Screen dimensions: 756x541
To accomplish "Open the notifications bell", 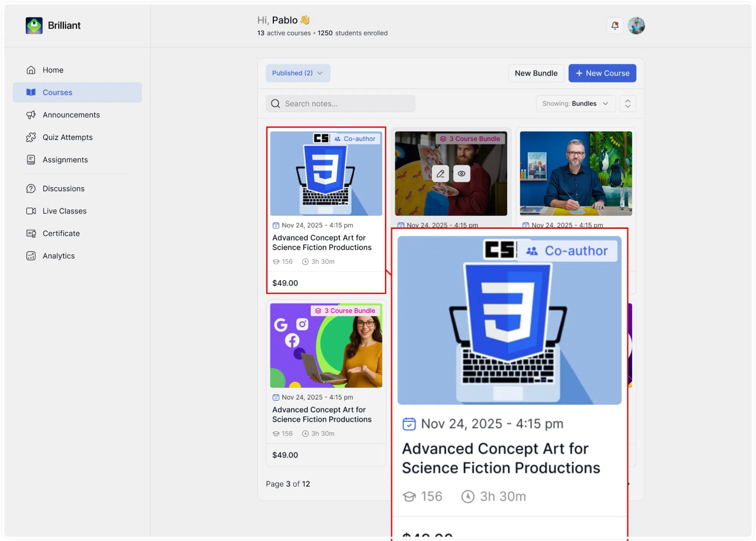I will point(615,26).
